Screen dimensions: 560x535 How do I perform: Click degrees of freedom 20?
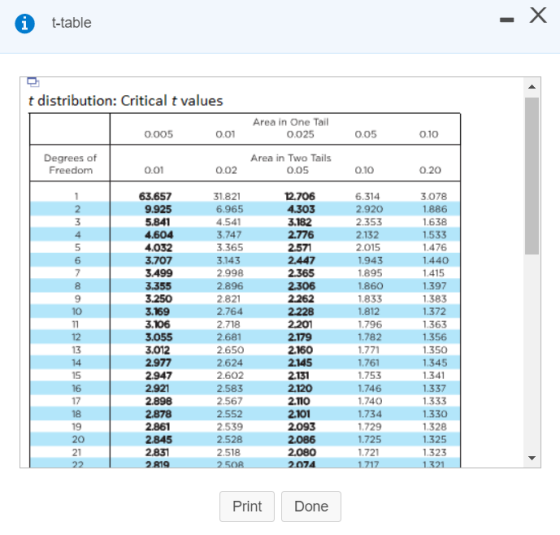pos(78,440)
